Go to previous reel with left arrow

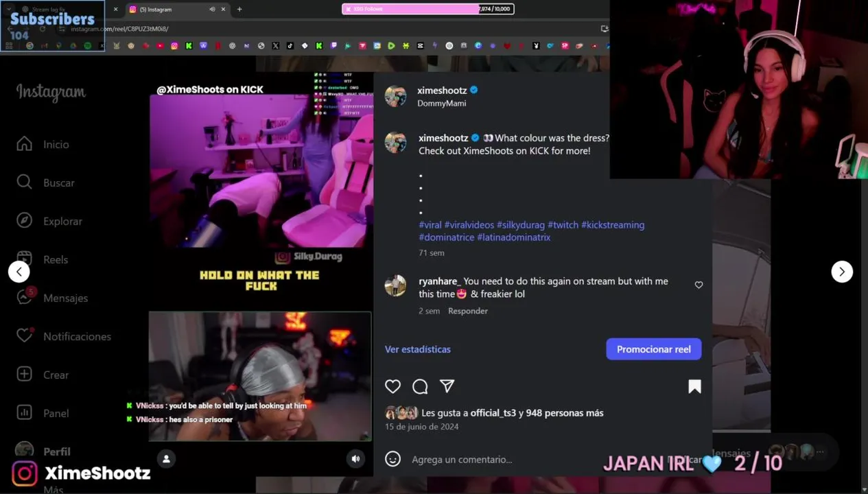pos(19,272)
